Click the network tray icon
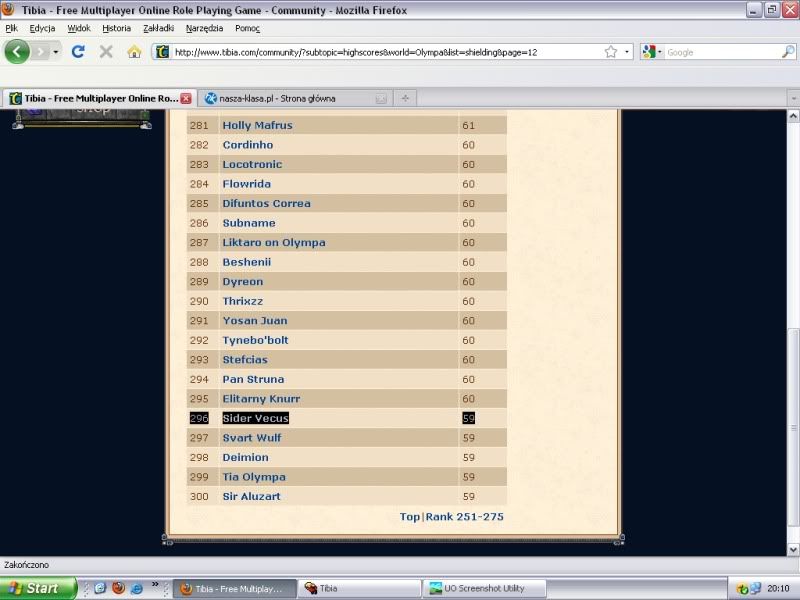The height and width of the screenshot is (600, 800). click(x=756, y=589)
